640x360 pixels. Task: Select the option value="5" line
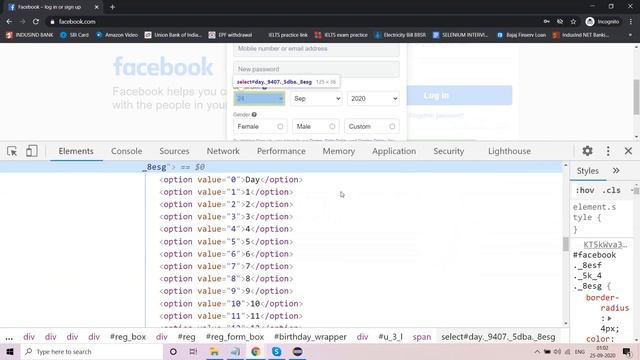click(226, 242)
